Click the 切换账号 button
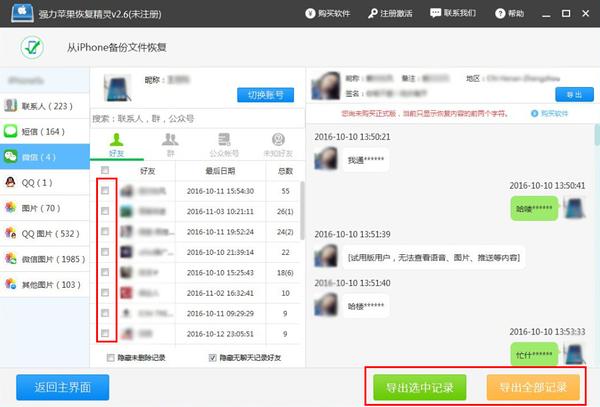Viewport: 600px width, 407px height. [265, 95]
